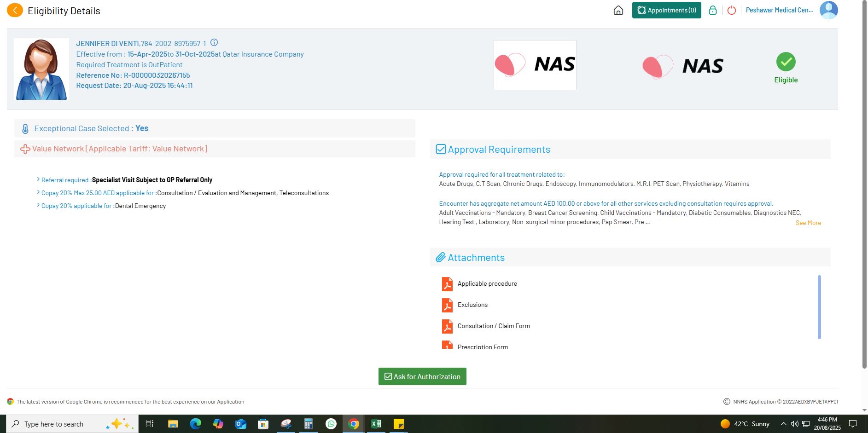Open Outlook from the taskbar
This screenshot has height=433, width=868.
click(241, 424)
